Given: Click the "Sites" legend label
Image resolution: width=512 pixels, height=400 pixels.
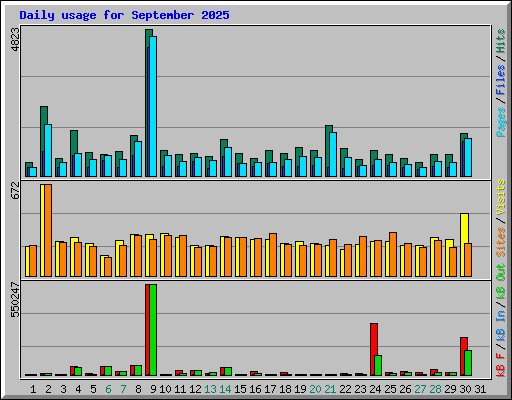Looking at the screenshot, I should 501,242.
